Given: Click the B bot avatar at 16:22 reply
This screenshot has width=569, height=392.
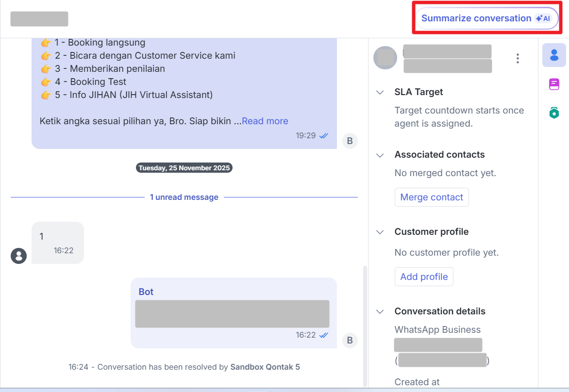Looking at the screenshot, I should click(350, 341).
